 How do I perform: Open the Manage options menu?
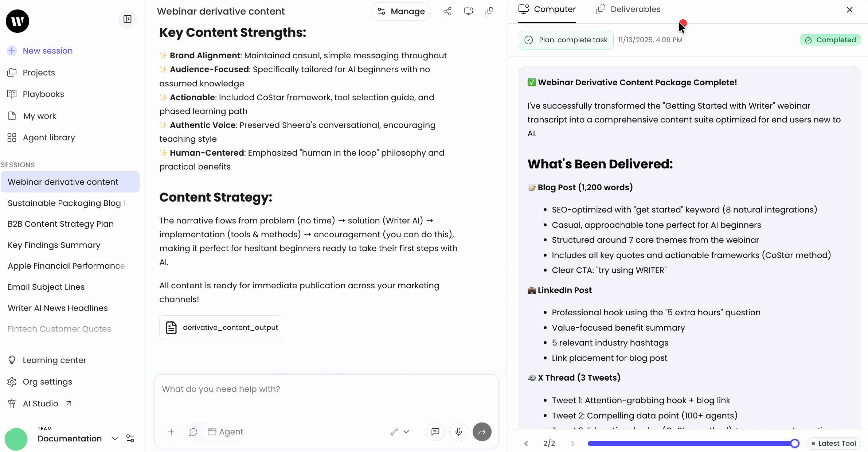[401, 11]
